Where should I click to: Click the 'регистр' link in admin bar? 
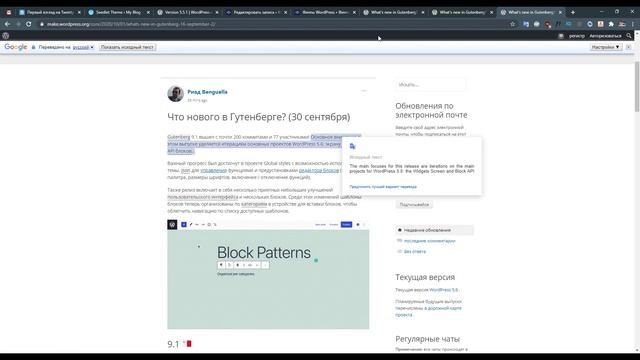click(x=577, y=36)
